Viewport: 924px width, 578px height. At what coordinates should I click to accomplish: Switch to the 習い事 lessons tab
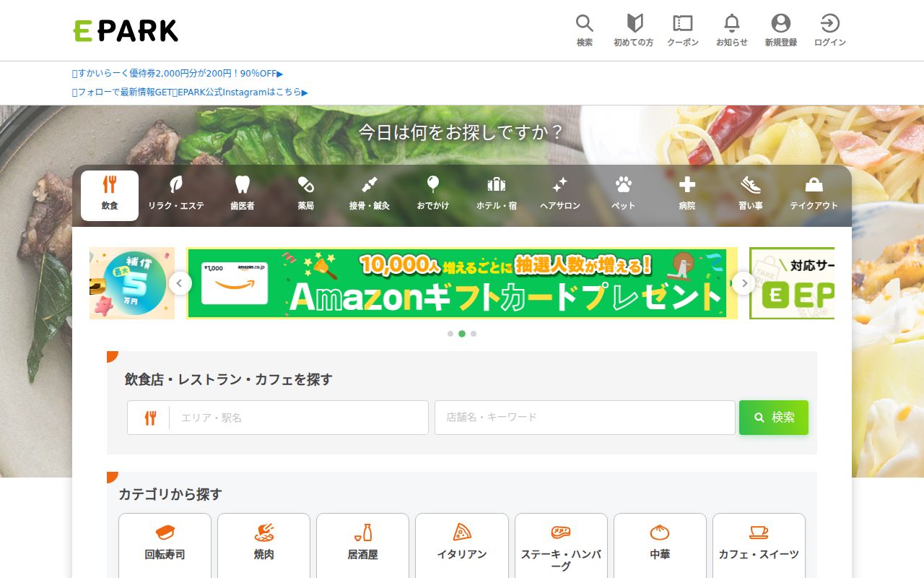[x=751, y=195]
